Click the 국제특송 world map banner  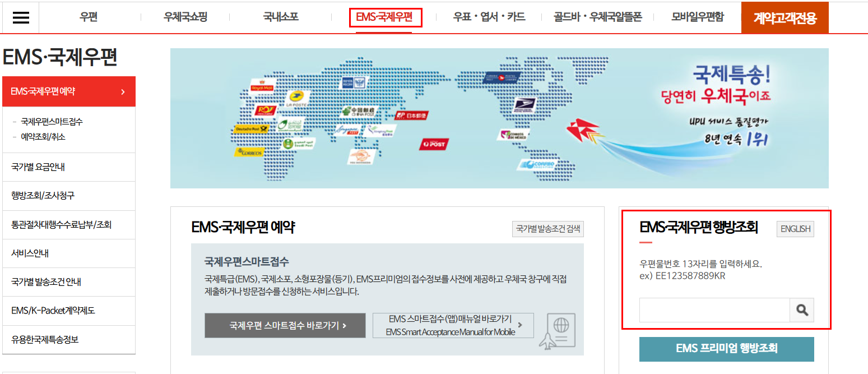[499, 118]
